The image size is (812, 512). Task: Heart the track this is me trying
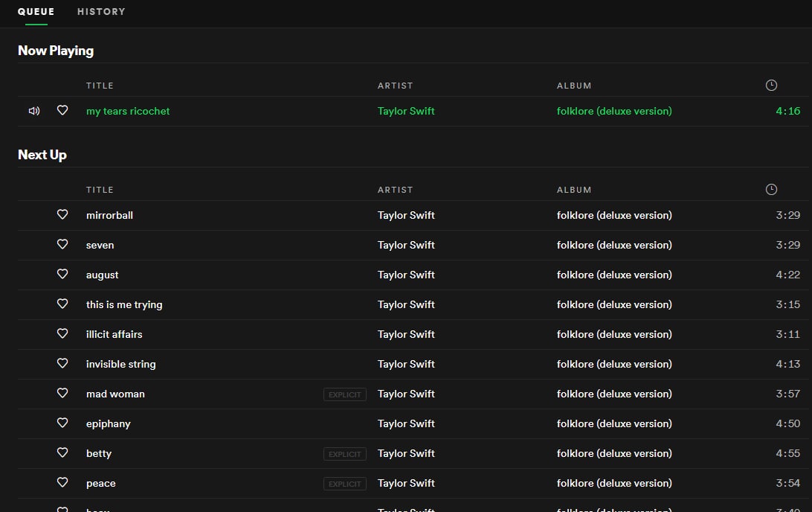point(62,303)
